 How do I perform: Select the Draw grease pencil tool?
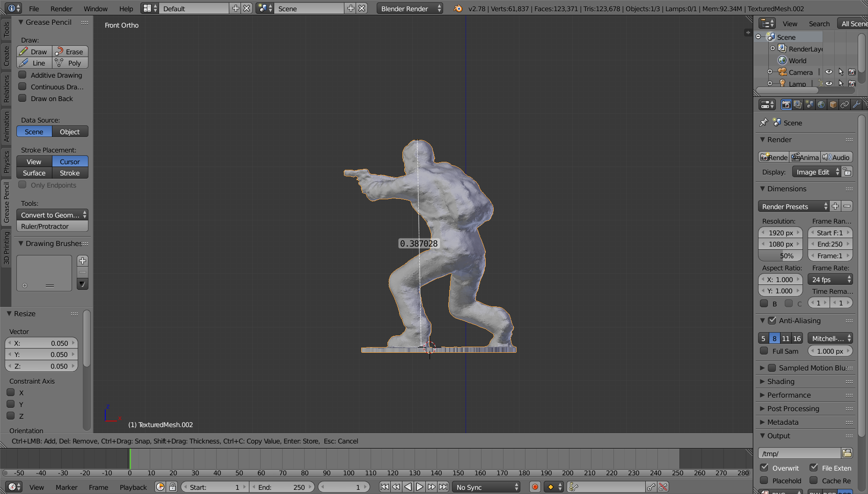point(34,51)
